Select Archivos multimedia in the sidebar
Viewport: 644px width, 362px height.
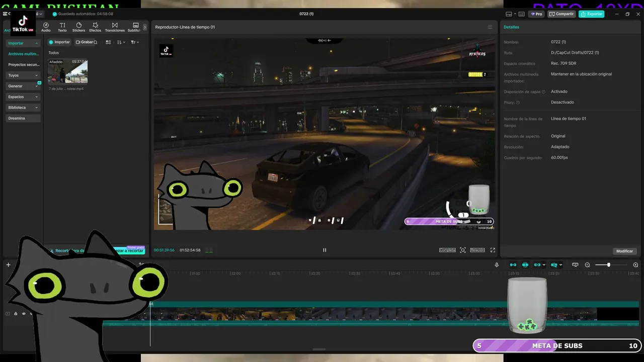pos(23,54)
